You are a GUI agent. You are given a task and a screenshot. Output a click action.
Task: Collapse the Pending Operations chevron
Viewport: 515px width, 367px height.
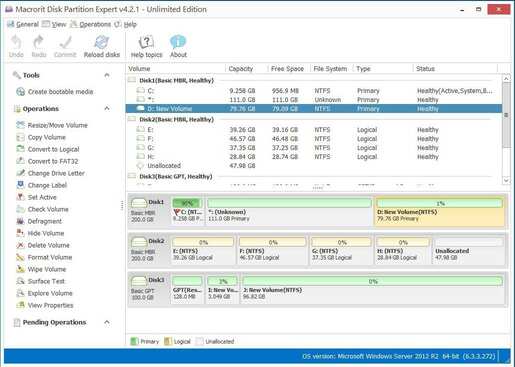107,322
